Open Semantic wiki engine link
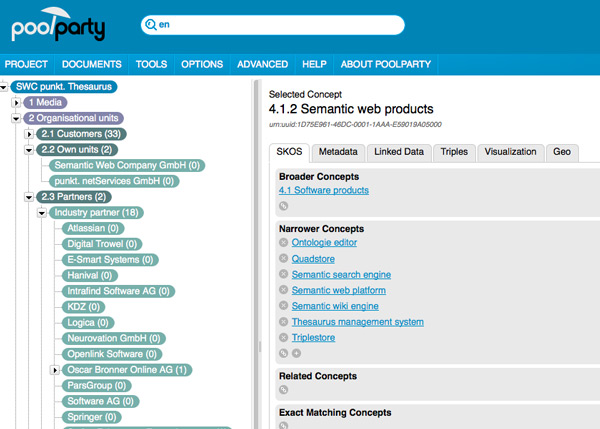 (x=335, y=306)
